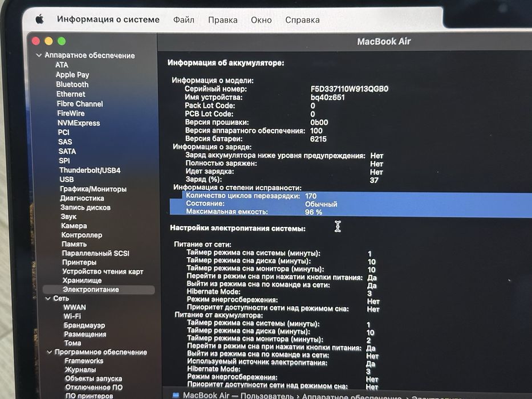Select Звук in the sidebar
Image resolution: width=532 pixels, height=399 pixels.
pos(68,217)
